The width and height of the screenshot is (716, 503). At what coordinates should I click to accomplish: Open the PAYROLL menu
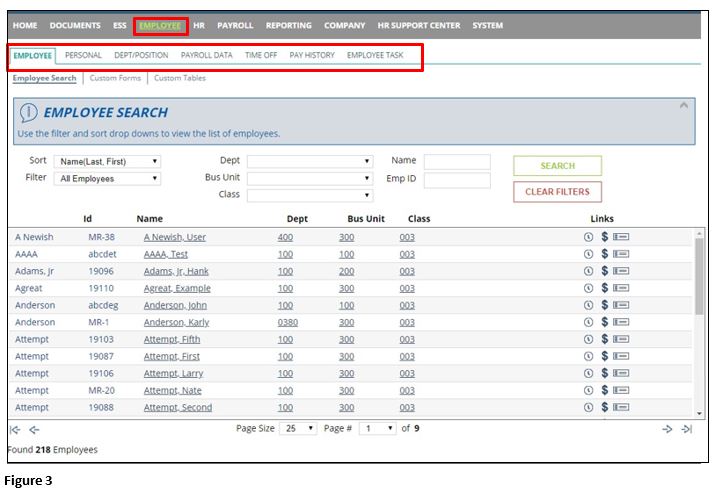(x=235, y=26)
